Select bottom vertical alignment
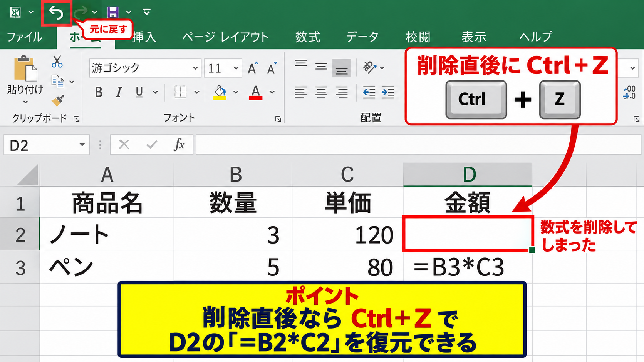This screenshot has height=362, width=644. pyautogui.click(x=342, y=68)
